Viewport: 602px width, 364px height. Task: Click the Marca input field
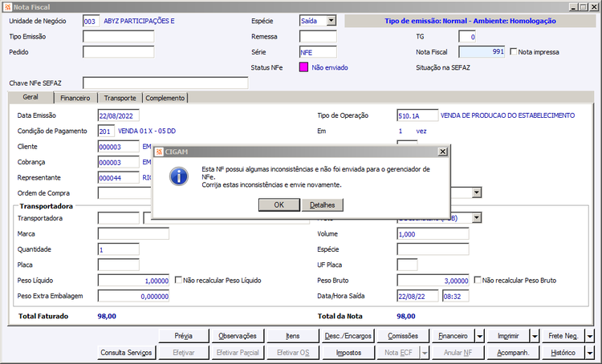click(x=133, y=233)
